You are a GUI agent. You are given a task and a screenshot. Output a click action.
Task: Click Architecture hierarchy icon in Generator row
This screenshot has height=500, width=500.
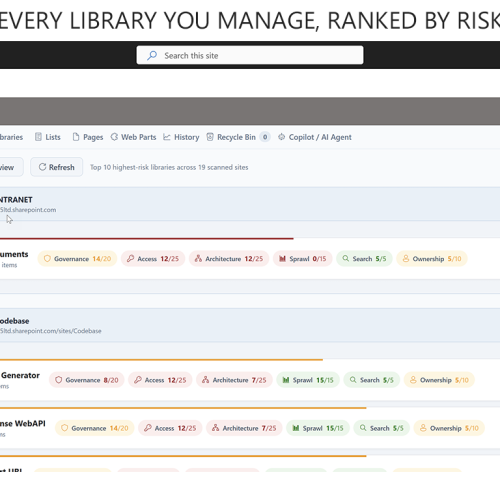click(206, 380)
